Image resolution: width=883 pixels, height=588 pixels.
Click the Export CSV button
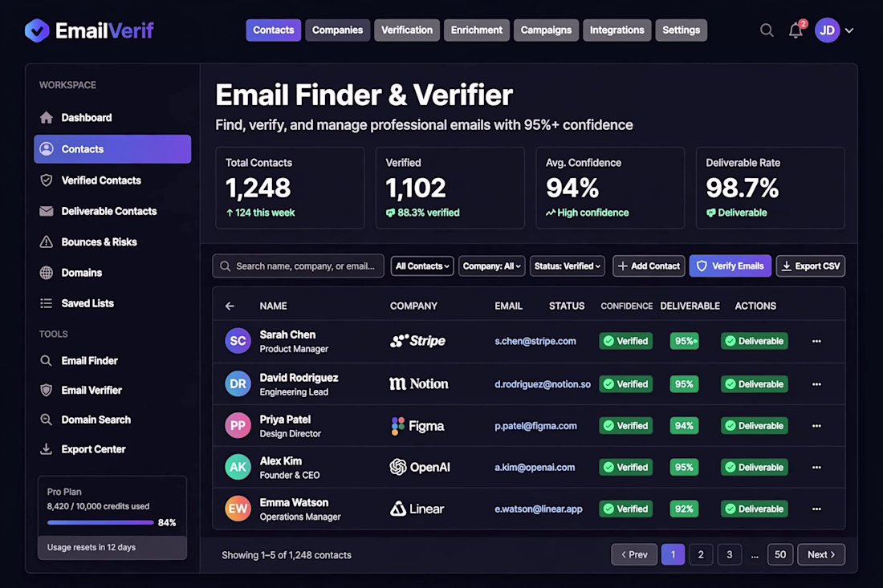click(811, 266)
